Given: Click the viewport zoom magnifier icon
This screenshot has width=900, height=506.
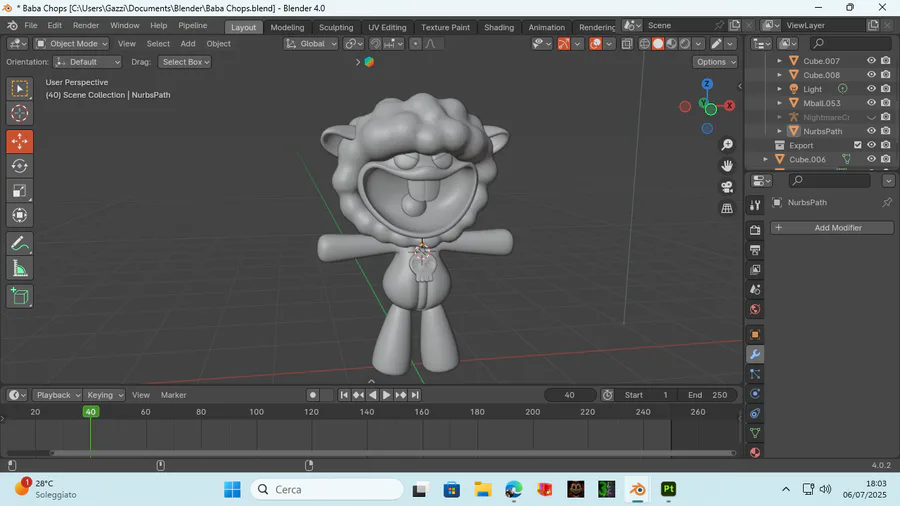Looking at the screenshot, I should tap(727, 145).
